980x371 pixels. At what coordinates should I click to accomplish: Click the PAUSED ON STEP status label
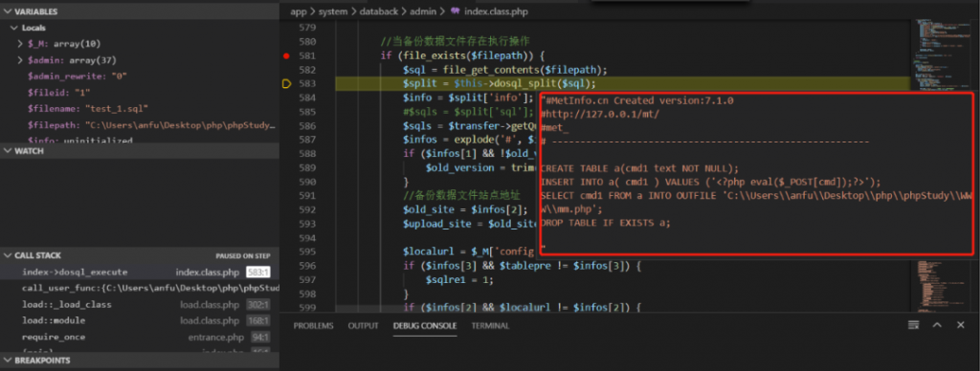coord(242,256)
